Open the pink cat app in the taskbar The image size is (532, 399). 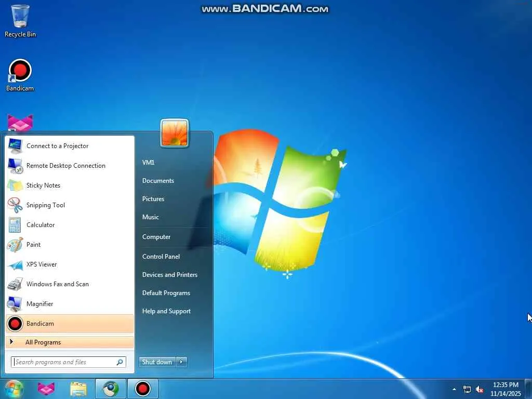[x=46, y=389]
